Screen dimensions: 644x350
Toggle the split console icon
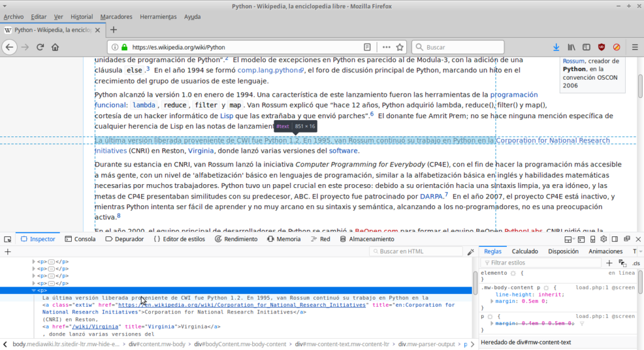581,239
